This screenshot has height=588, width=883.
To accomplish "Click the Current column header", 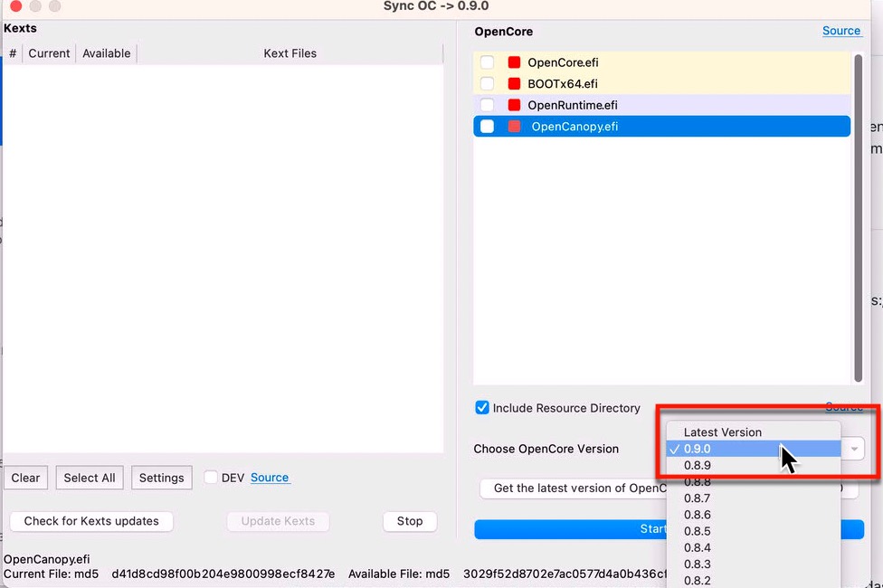I will pyautogui.click(x=49, y=53).
